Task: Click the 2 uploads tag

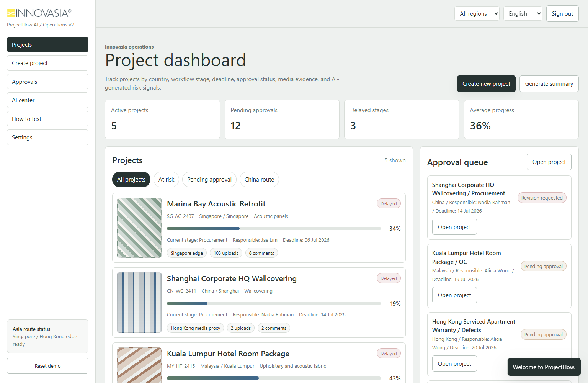Action: (241, 328)
